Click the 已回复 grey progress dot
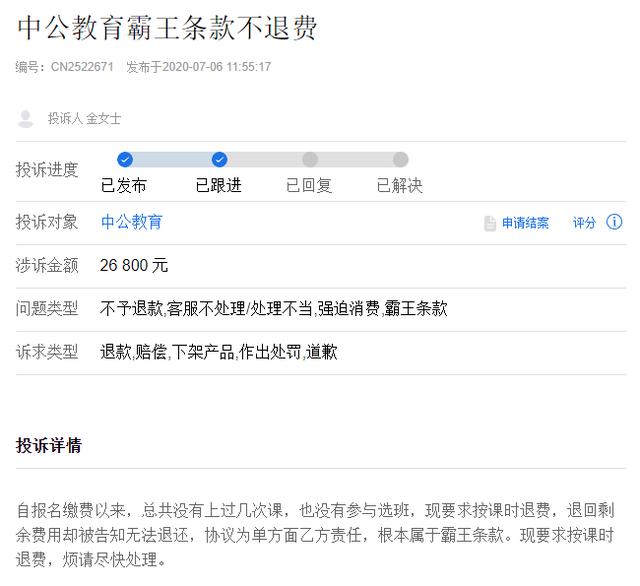The width and height of the screenshot is (640, 586). (310, 160)
